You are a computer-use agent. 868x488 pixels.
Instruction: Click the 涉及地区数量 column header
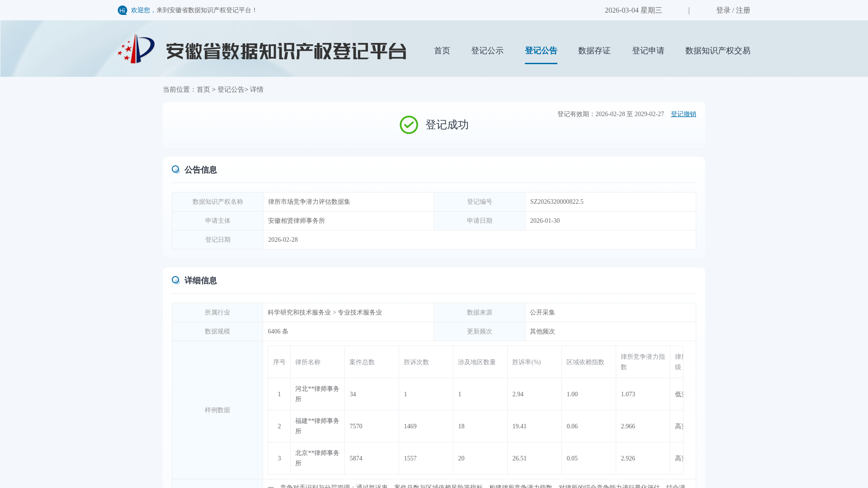[481, 362]
